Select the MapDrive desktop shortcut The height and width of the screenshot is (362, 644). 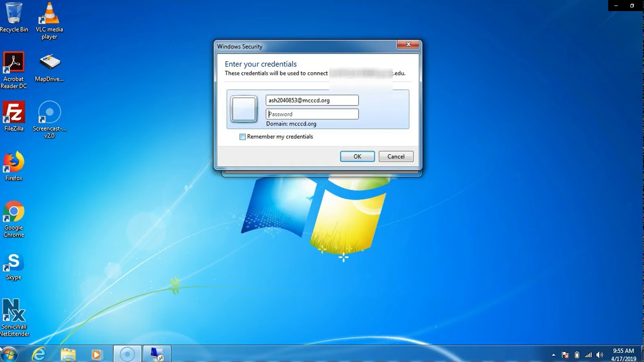49,67
